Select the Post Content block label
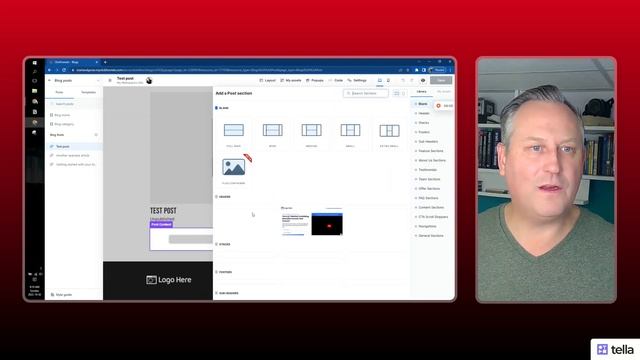 click(x=161, y=224)
